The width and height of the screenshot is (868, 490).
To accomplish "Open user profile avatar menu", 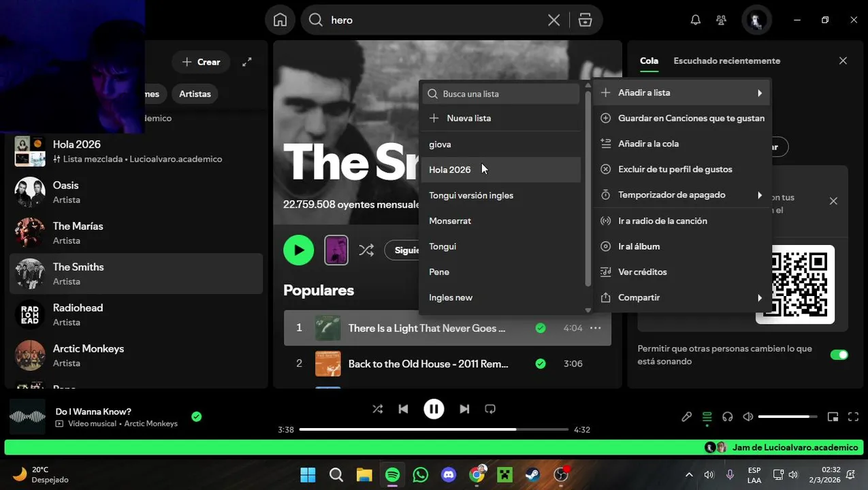I will pos(756,20).
